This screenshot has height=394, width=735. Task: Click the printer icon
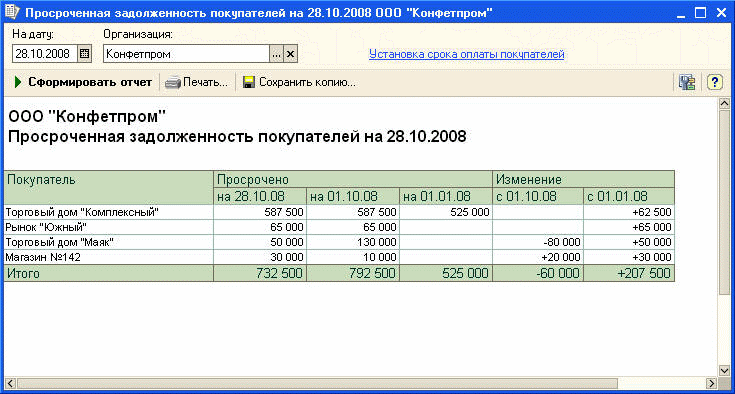pos(172,82)
